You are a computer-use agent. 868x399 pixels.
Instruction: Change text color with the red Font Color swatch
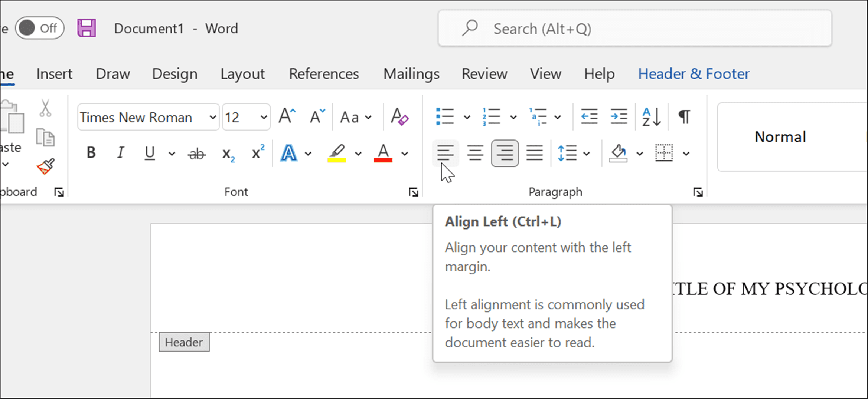click(x=383, y=154)
